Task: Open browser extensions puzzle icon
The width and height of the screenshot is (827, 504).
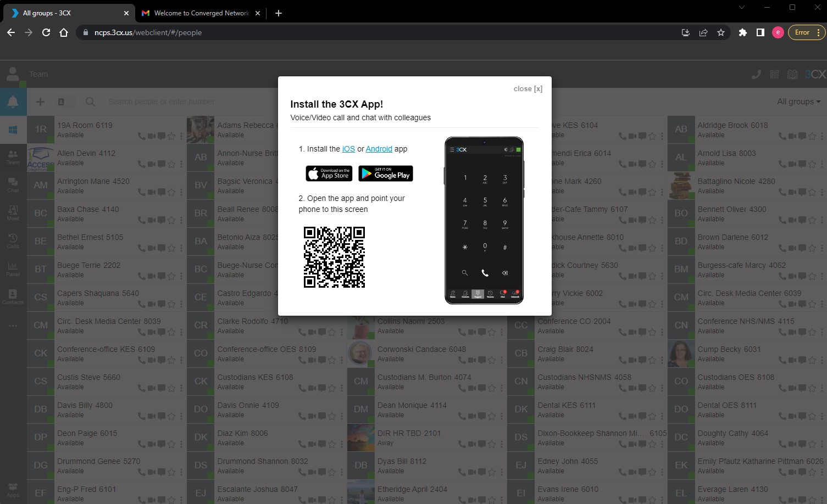Action: click(x=743, y=32)
